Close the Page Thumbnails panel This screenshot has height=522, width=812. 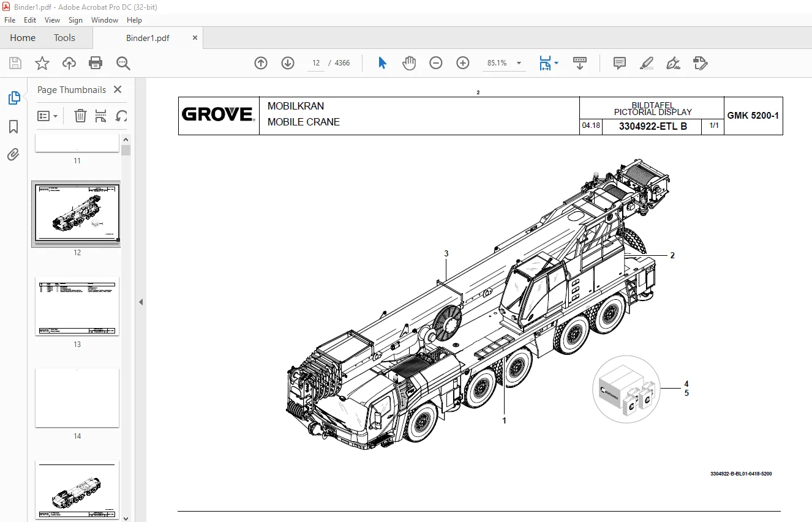[x=118, y=89]
